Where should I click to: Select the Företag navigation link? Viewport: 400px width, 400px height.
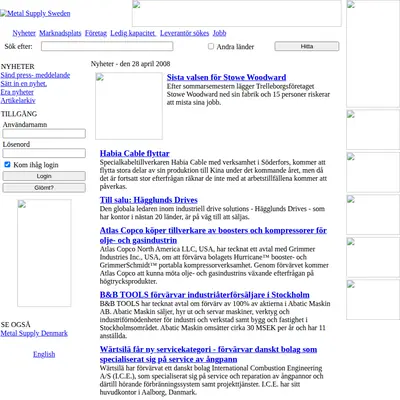[x=96, y=33]
